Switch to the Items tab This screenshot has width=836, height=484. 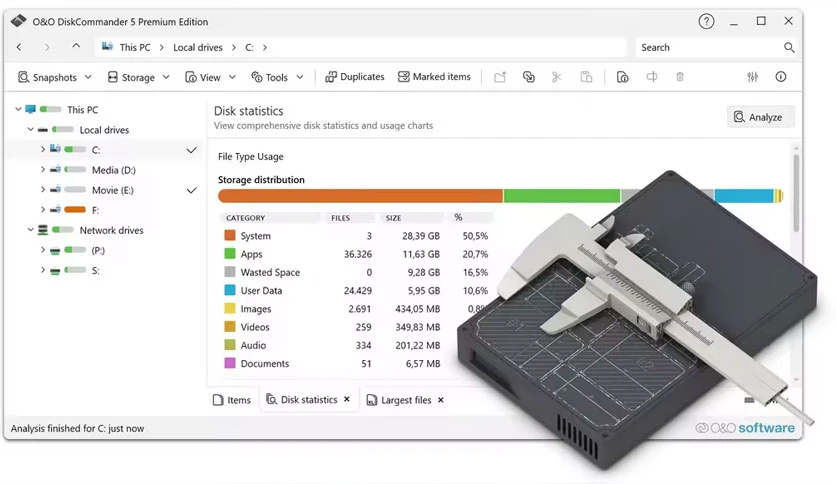(232, 400)
